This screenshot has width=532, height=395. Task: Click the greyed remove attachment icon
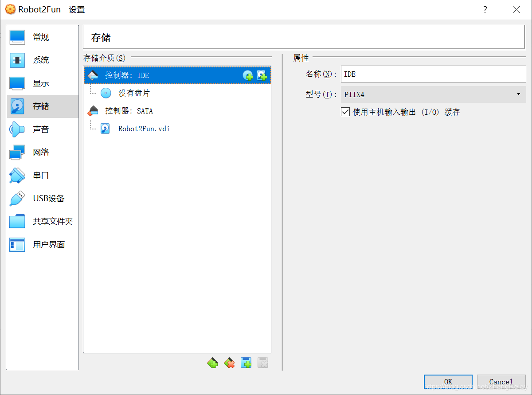point(263,363)
